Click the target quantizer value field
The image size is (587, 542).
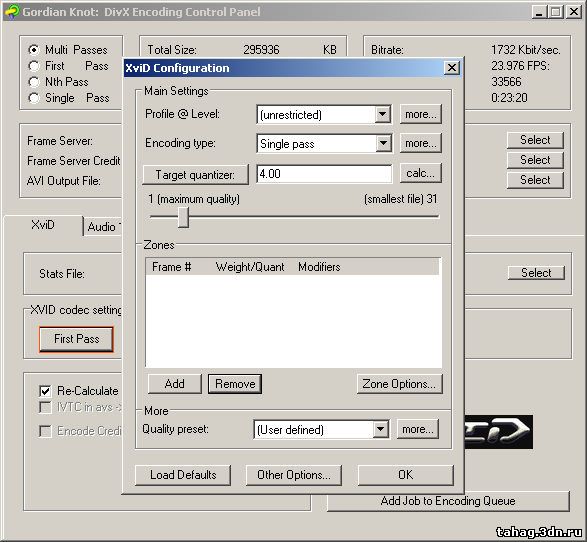(x=324, y=174)
